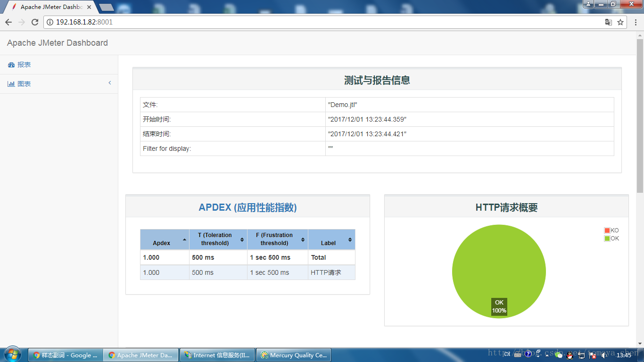Sort table by Label column
Image resolution: width=644 pixels, height=362 pixels.
[331, 239]
